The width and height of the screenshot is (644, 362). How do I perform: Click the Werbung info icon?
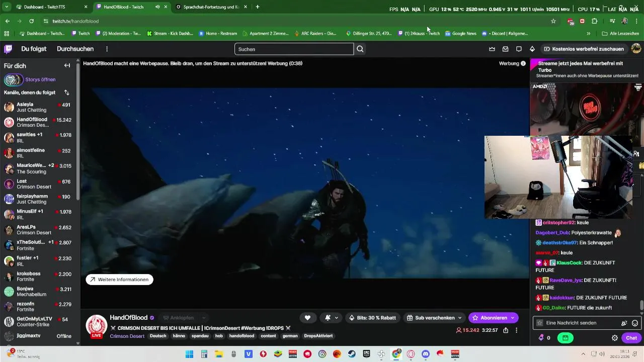point(523,63)
